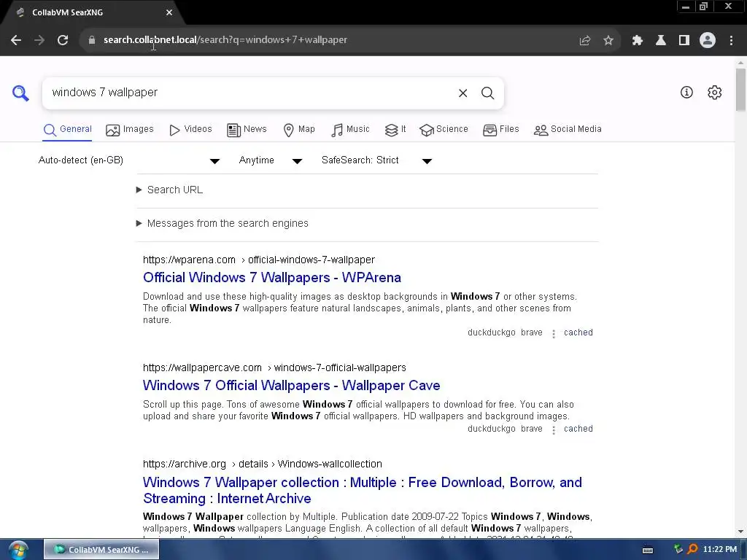Image resolution: width=747 pixels, height=560 pixels.
Task: Open Official Windows 7 Wallpapers - WPArena
Action: (271, 278)
